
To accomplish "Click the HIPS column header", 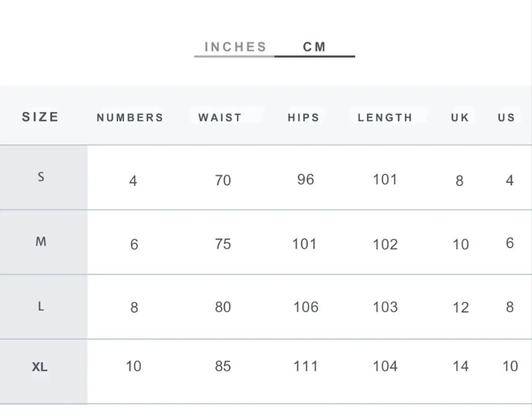I will 303,118.
